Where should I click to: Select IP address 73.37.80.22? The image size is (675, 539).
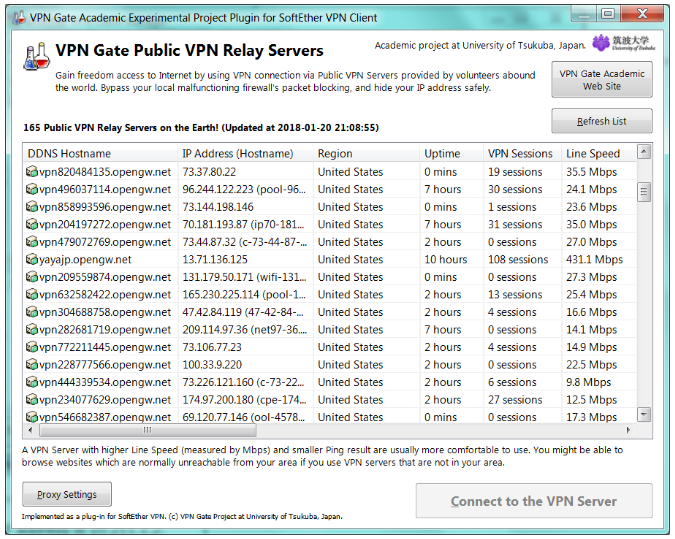(x=209, y=172)
